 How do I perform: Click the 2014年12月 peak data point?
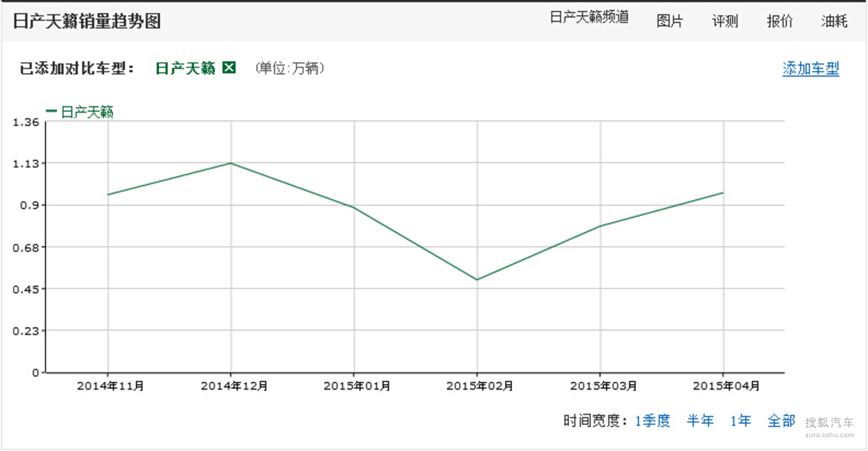pos(231,163)
